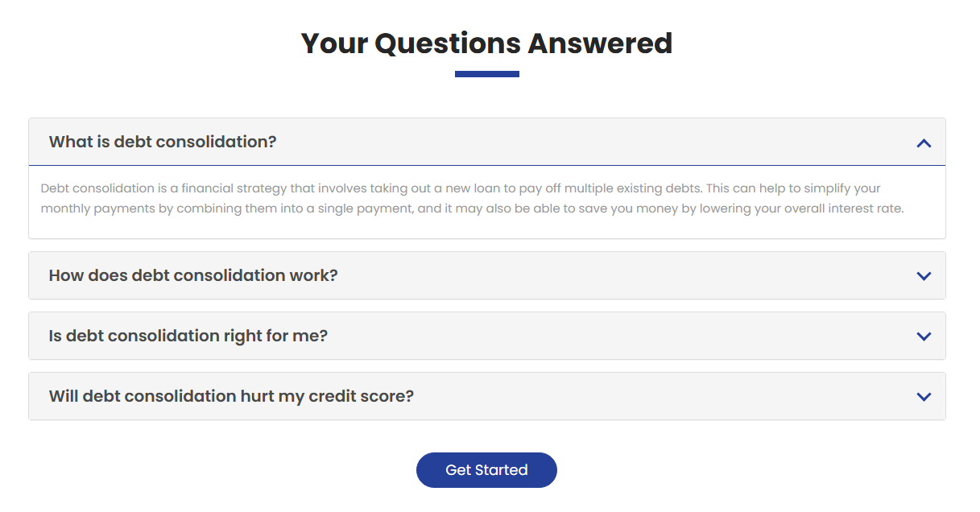Click the down-chevron beside "Is debt consolidation right for me?"

click(924, 337)
